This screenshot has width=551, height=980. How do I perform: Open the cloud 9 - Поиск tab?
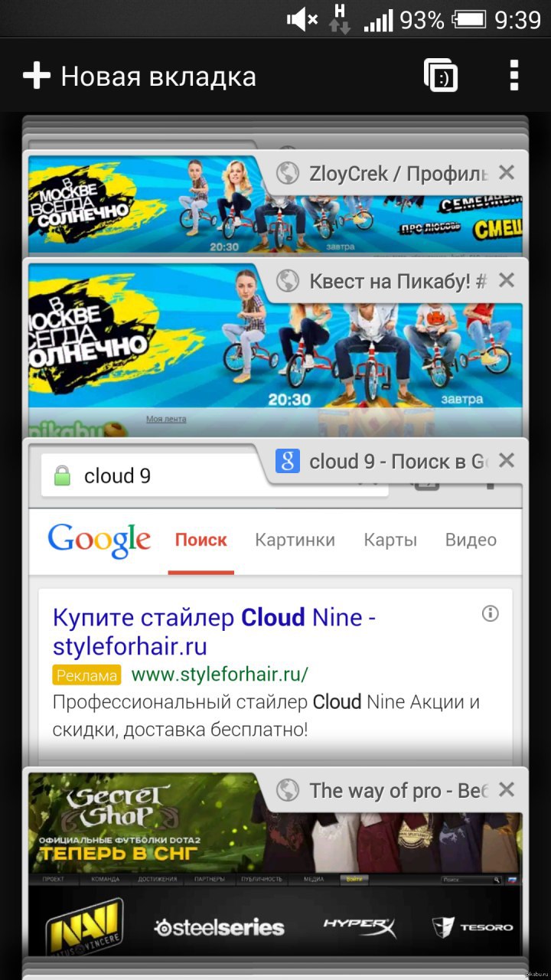398,461
